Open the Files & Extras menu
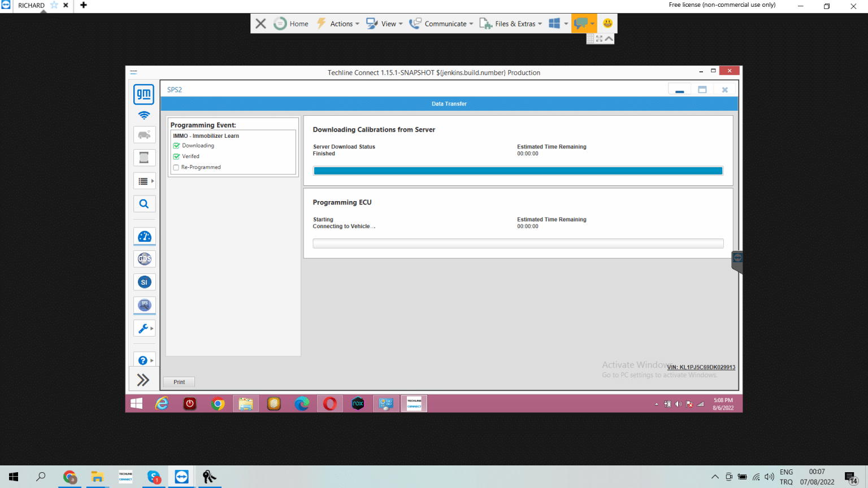Image resolution: width=868 pixels, height=488 pixels. click(511, 24)
